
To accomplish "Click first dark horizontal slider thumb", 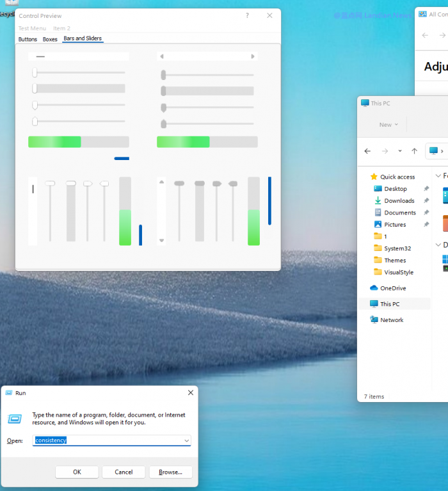I will (163, 75).
